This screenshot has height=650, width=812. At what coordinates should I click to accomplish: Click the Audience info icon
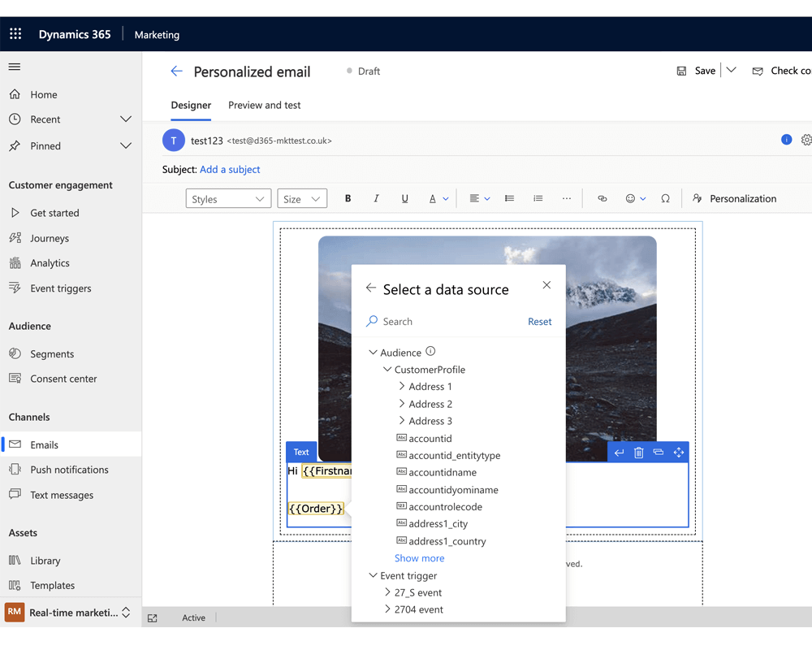tap(430, 352)
